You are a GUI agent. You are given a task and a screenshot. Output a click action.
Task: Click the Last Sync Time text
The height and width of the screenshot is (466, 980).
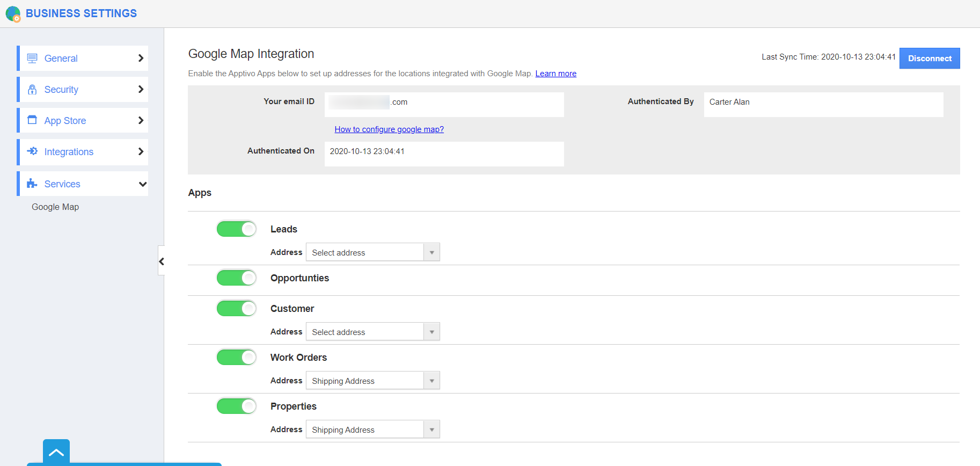coord(829,57)
